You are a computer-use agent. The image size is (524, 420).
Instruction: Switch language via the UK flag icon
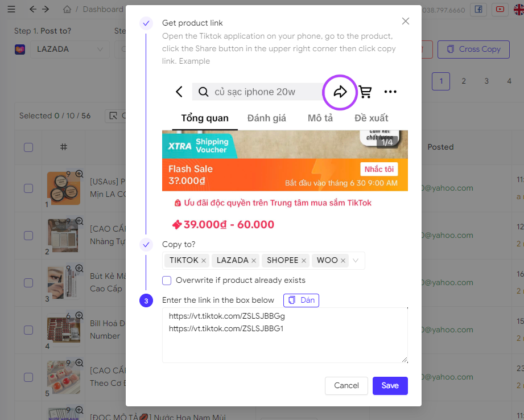coord(519,9)
